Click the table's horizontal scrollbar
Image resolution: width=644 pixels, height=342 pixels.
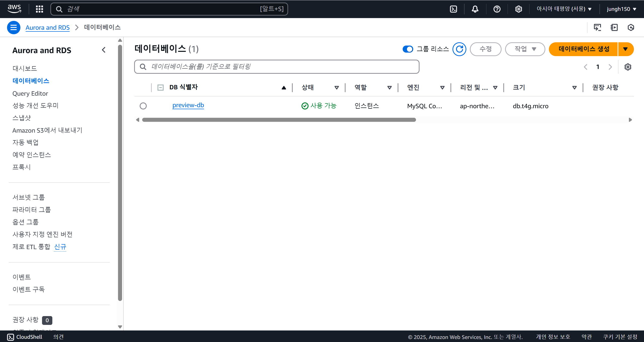[x=279, y=120]
